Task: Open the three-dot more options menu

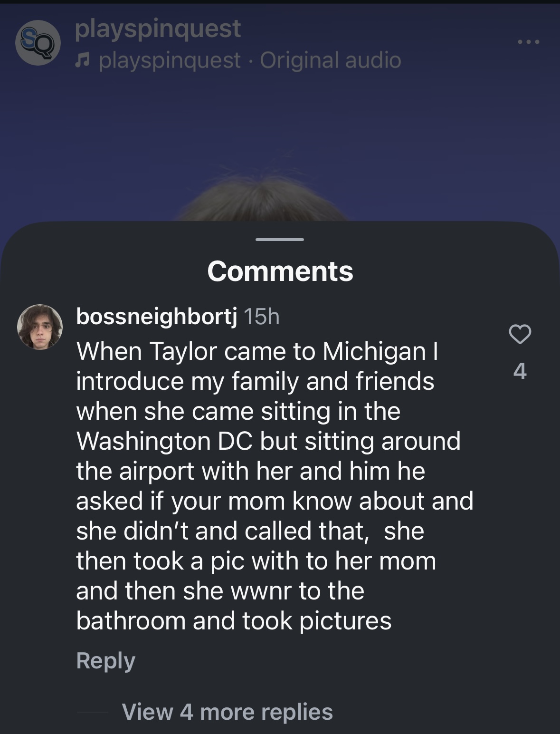Action: pos(529,42)
